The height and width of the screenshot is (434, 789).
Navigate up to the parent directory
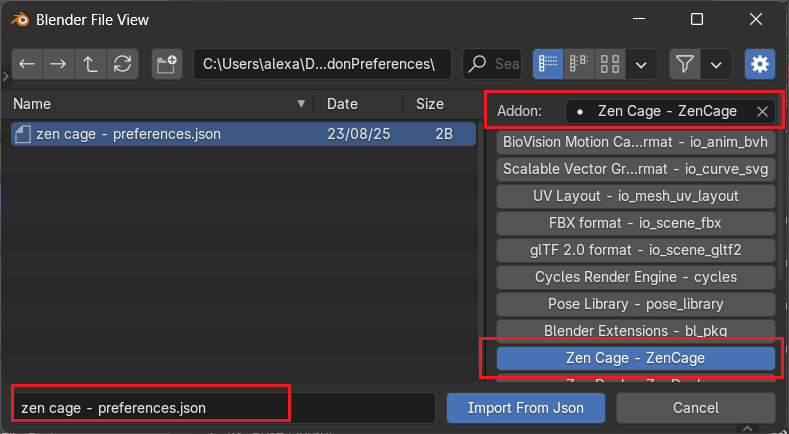point(90,64)
